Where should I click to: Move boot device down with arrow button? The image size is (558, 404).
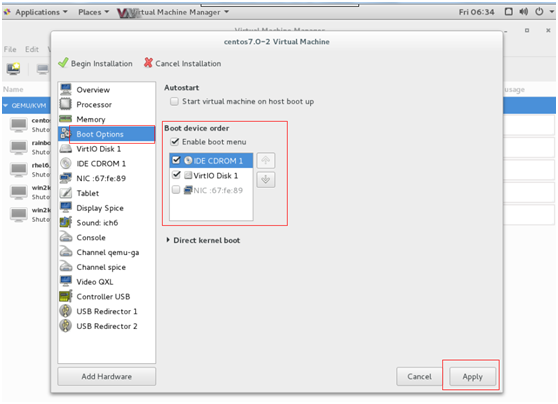pyautogui.click(x=265, y=179)
